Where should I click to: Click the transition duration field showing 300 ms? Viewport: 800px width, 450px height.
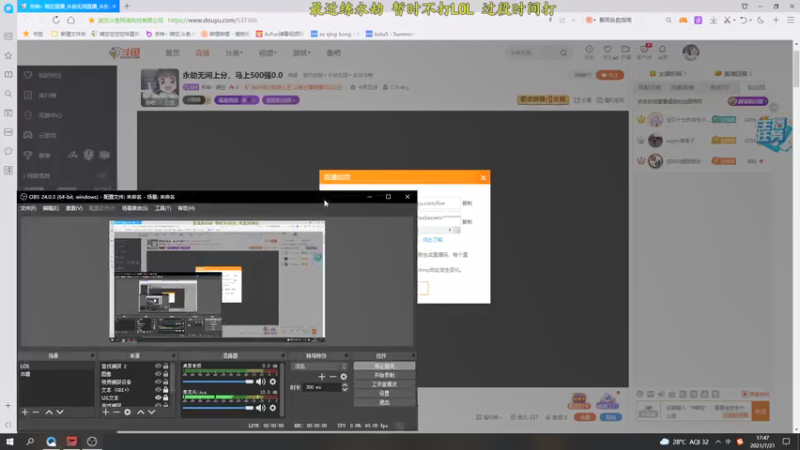click(x=321, y=387)
